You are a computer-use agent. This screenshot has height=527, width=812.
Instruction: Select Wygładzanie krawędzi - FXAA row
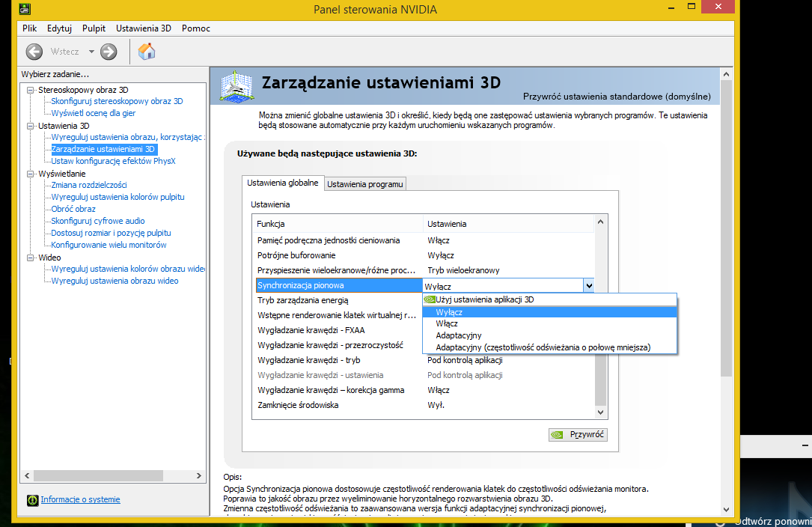pos(339,330)
